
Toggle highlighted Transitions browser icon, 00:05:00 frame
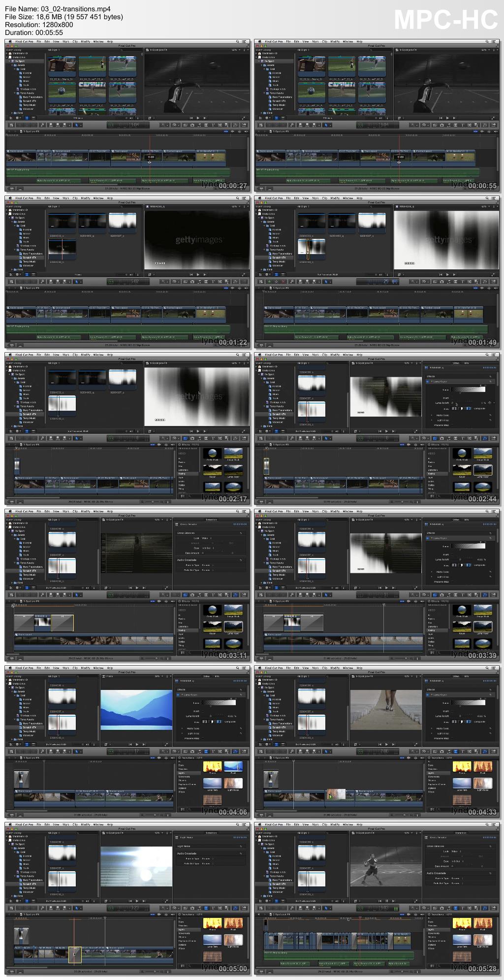206,908
